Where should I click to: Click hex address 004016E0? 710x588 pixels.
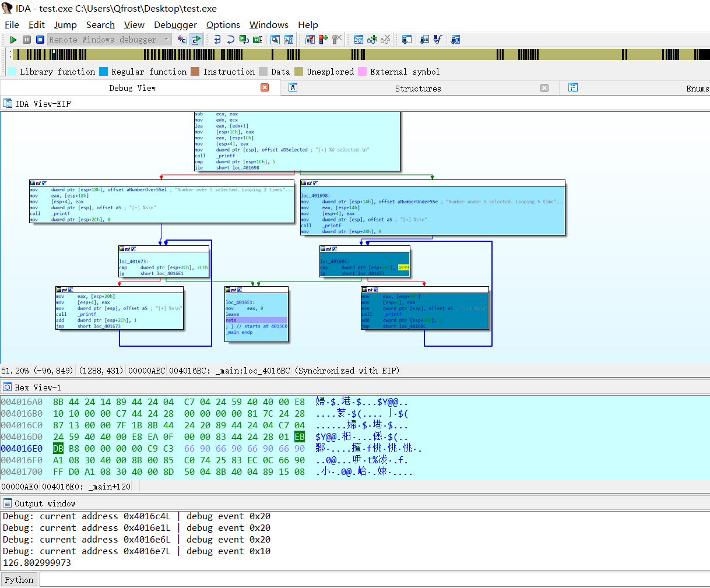[22, 448]
